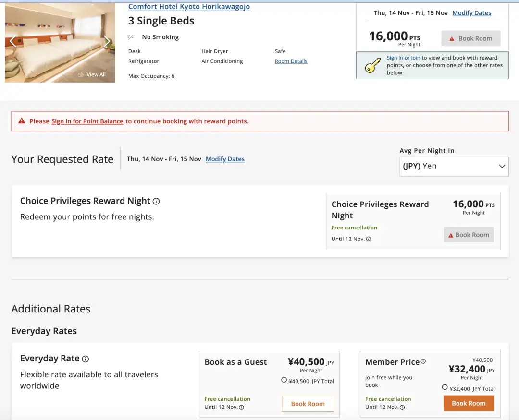Click the Room Details link
519x420 pixels.
point(291,61)
